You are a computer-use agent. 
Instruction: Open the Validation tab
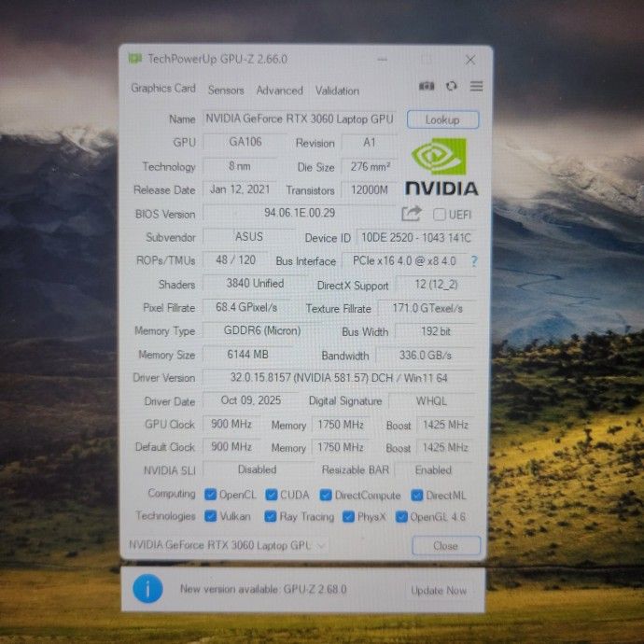click(337, 91)
